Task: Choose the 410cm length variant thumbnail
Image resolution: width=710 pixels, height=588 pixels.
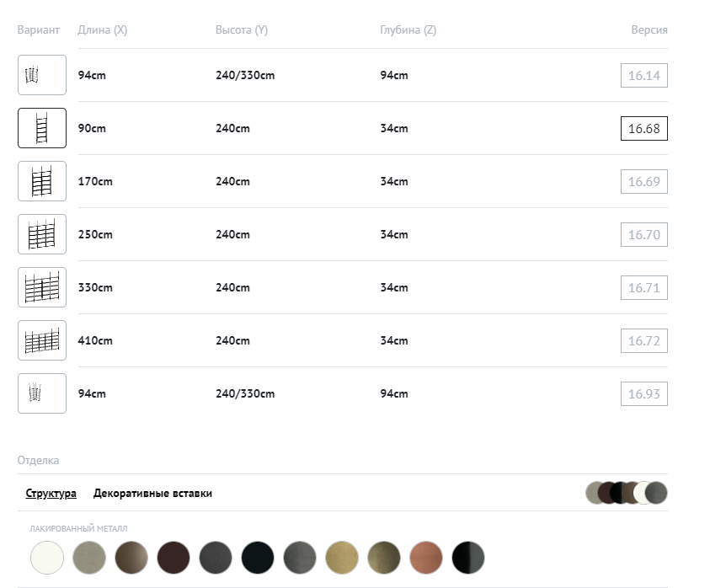Action: pos(42,340)
